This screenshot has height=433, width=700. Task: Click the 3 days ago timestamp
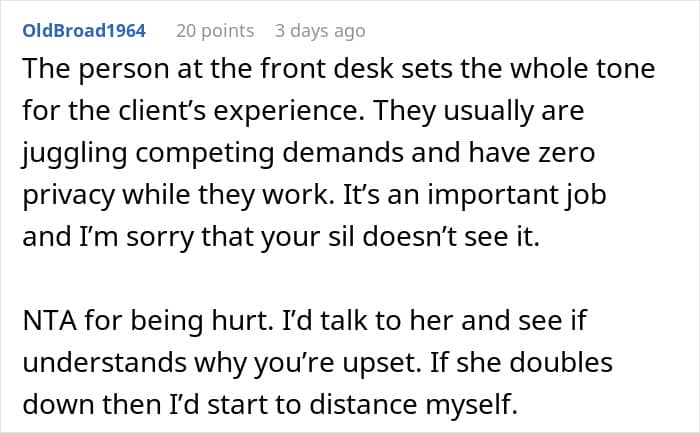coord(320,31)
